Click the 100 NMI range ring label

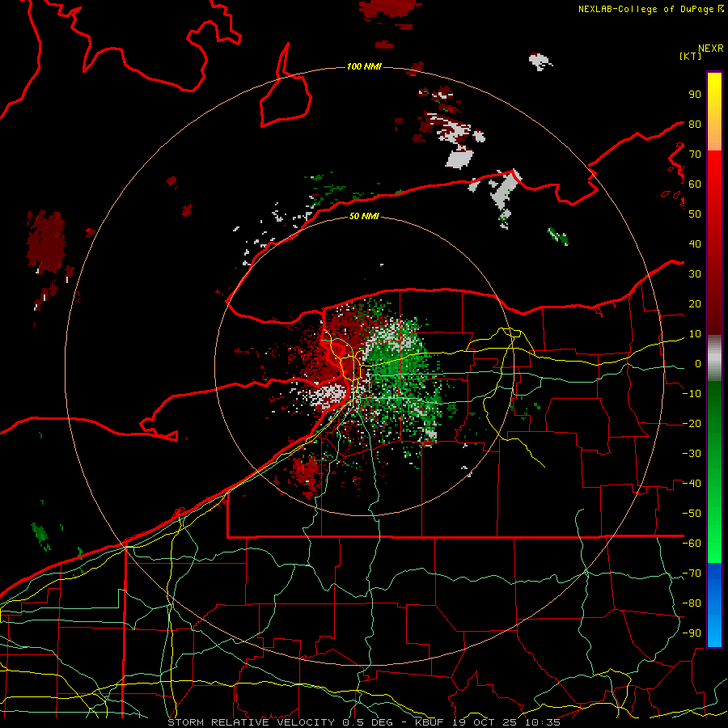click(364, 67)
